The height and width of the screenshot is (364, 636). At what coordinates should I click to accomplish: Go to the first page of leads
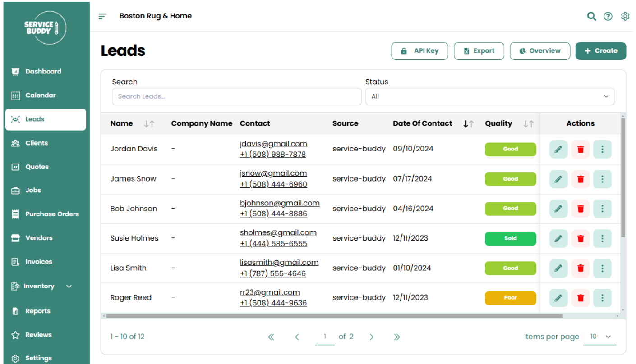click(x=271, y=337)
